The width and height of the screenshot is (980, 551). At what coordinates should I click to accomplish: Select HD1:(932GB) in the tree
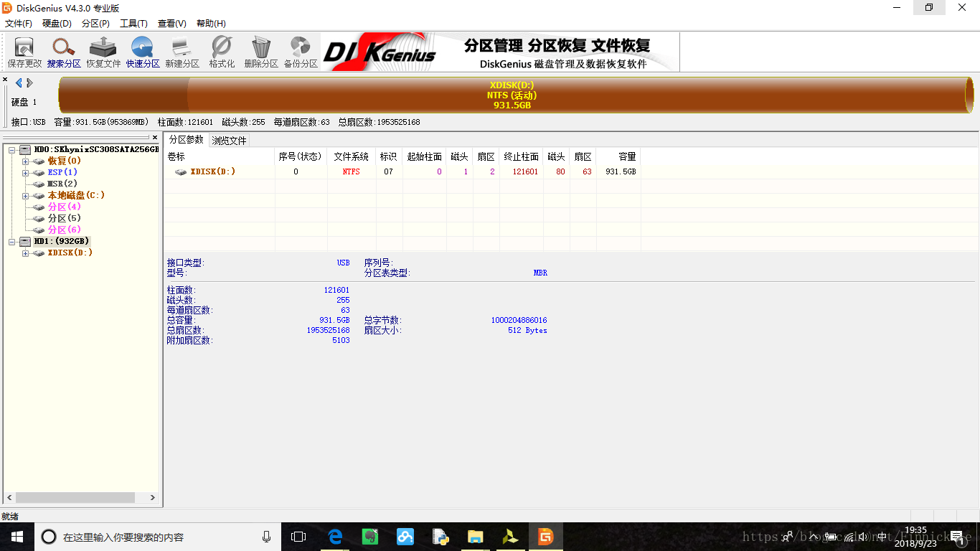click(62, 241)
